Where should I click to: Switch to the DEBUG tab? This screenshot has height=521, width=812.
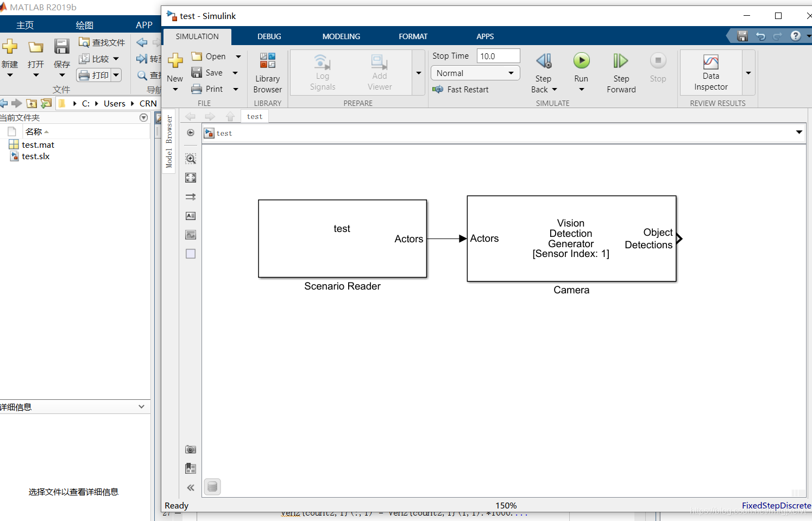click(269, 36)
